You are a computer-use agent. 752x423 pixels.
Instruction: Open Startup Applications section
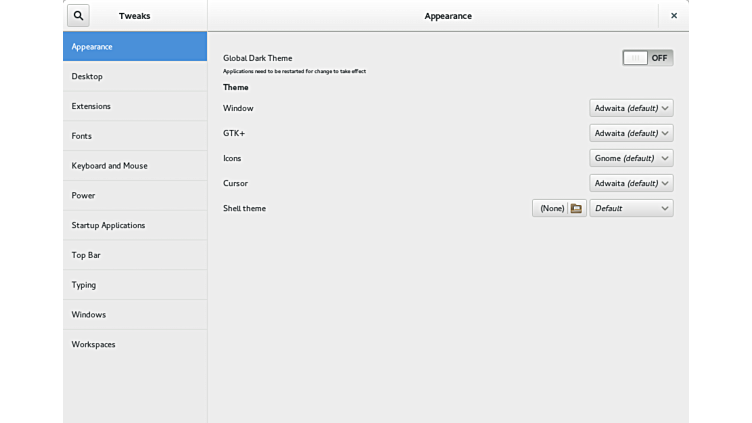(135, 225)
